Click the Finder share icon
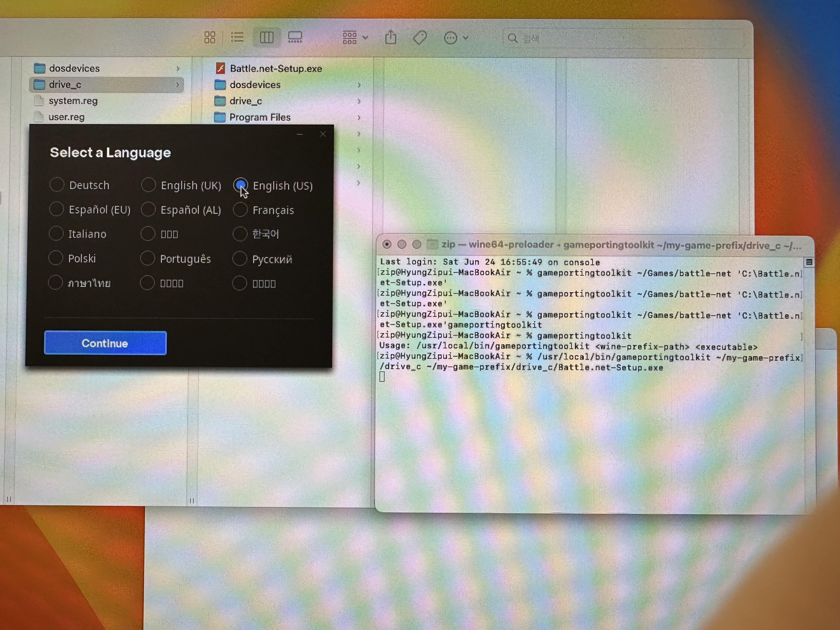840x630 pixels. click(x=390, y=37)
